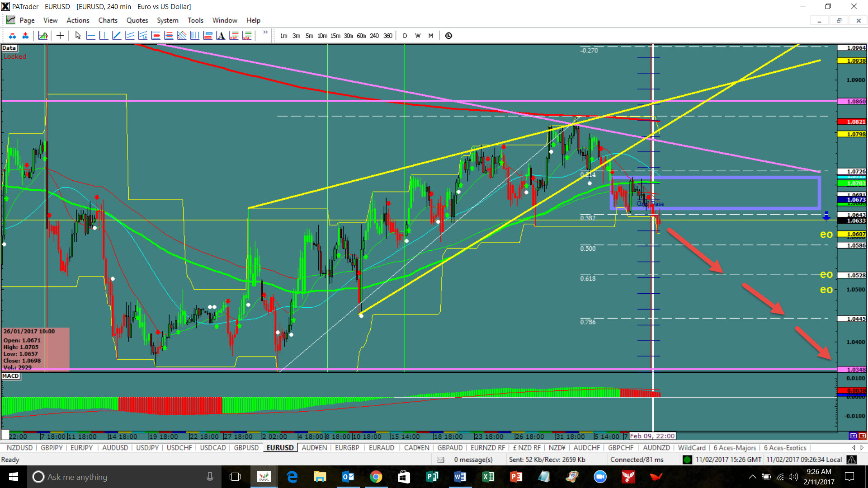868x488 pixels.
Task: Open the Tools menu
Action: 195,20
